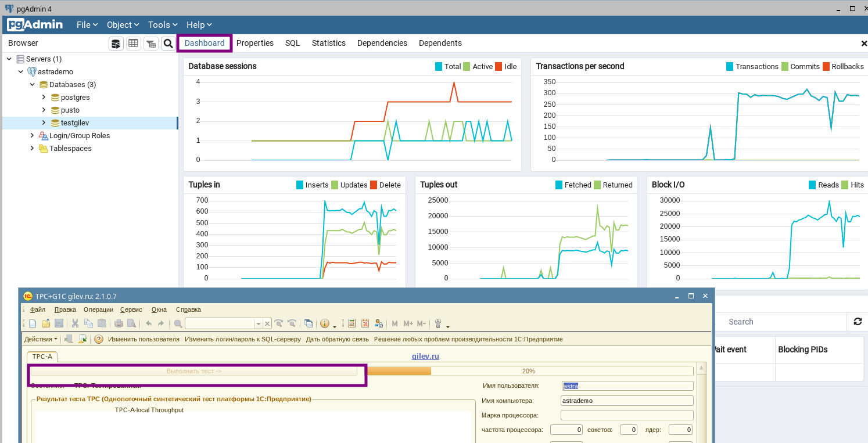Click the Save diskette icon in 1C toolbar
The height and width of the screenshot is (443, 868).
click(59, 323)
